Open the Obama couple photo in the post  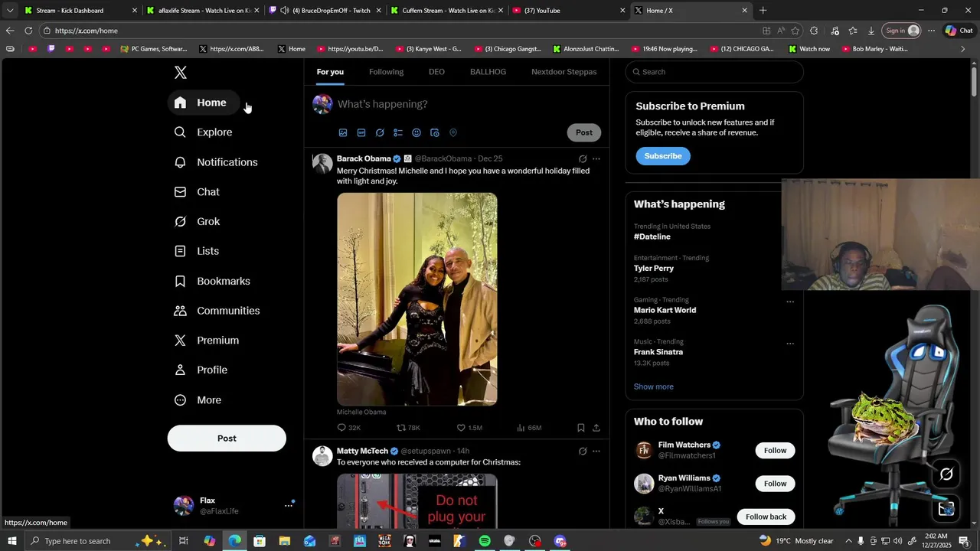click(417, 299)
